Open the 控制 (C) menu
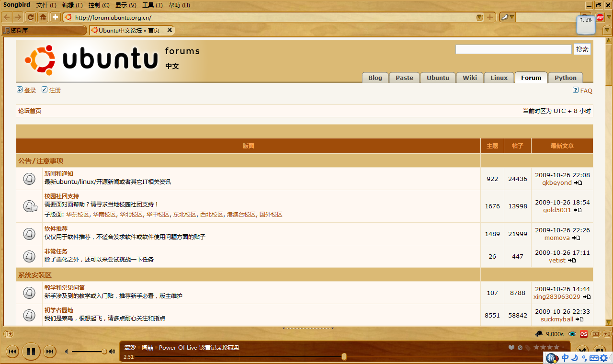The width and height of the screenshot is (613, 364). 99,5
